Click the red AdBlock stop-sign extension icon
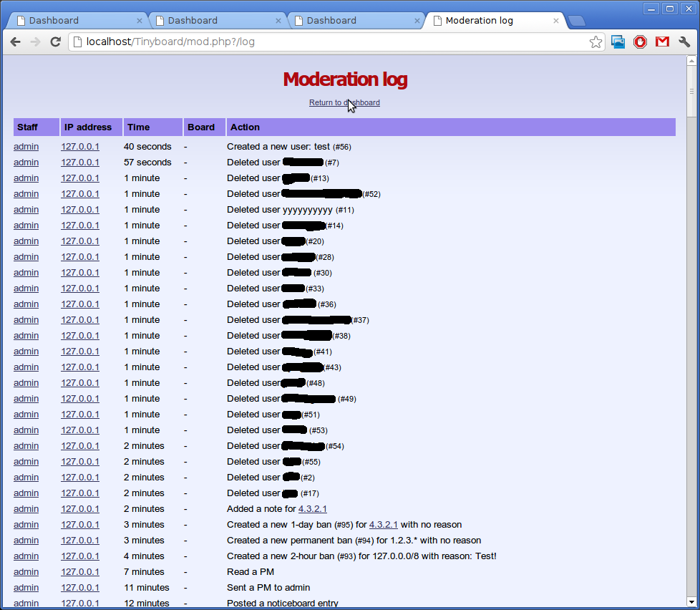This screenshot has height=610, width=700. (640, 42)
